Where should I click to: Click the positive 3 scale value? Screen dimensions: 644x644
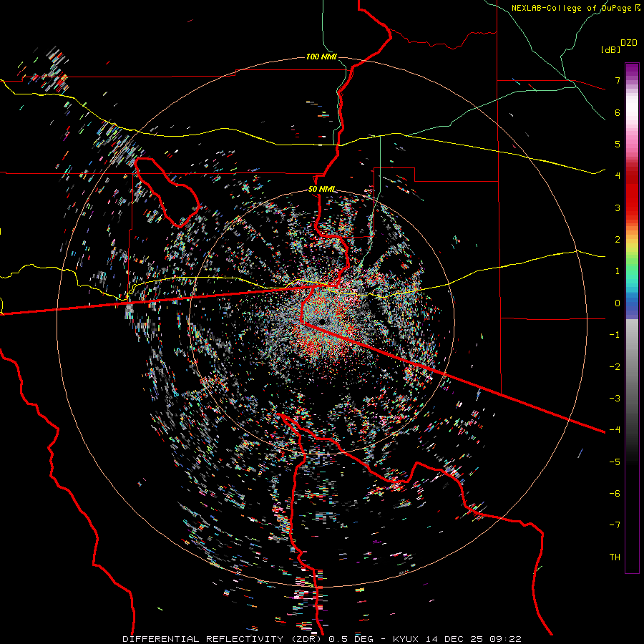(618, 208)
